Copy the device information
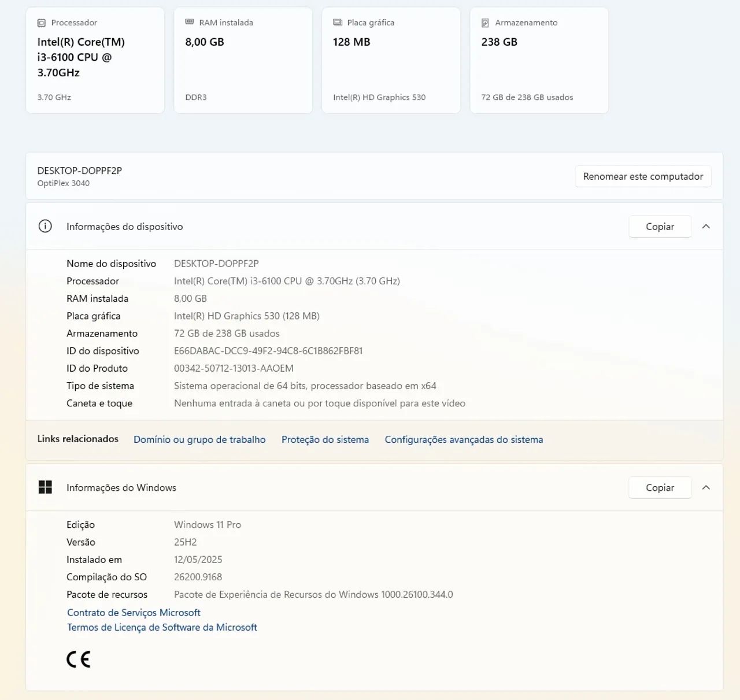Screen dimensions: 740x700 [x=660, y=227]
